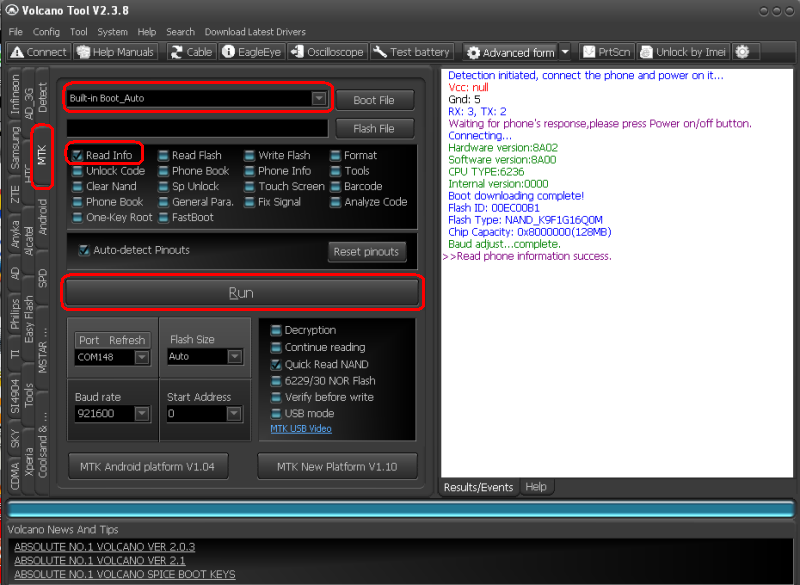Switch to the Help tab in results panel
800x585 pixels.
click(x=536, y=487)
